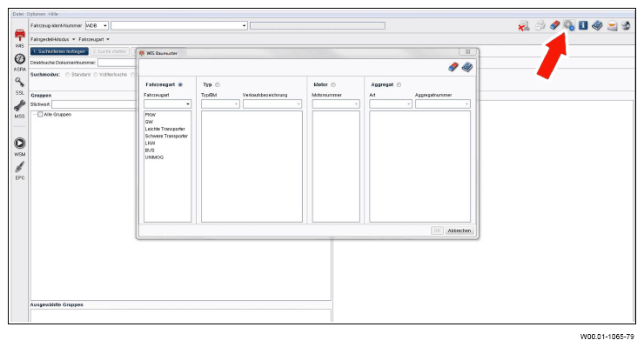Click the red-X document icon in main toolbar
644x347 pixels.
(524, 26)
